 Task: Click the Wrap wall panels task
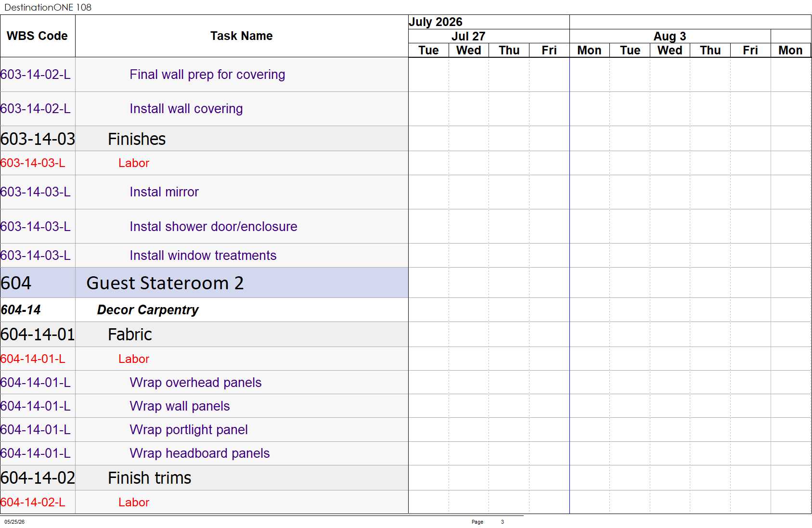point(180,406)
